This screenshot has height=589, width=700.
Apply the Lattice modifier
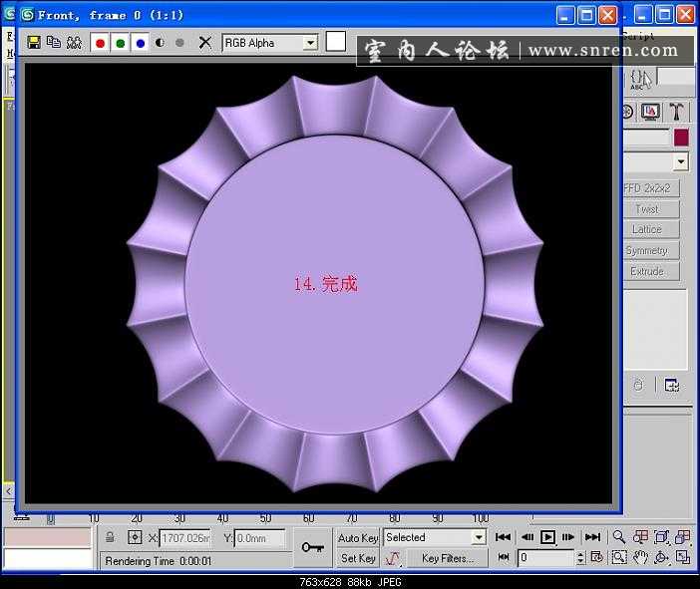(647, 229)
